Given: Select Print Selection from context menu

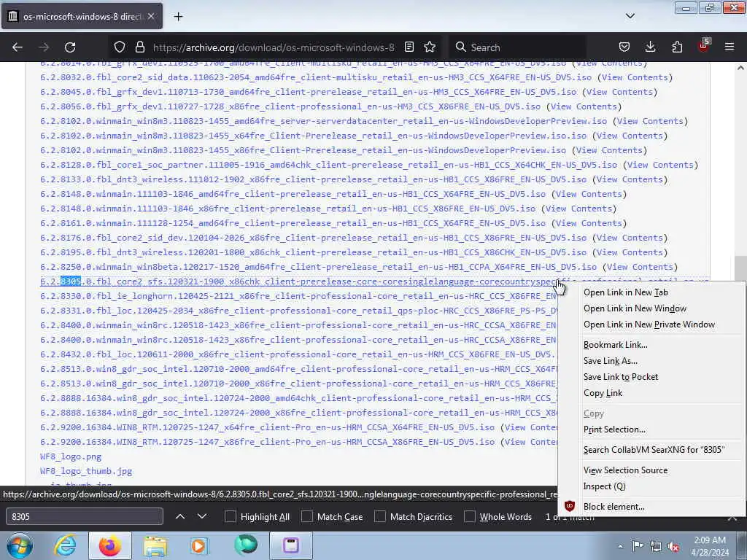Looking at the screenshot, I should (x=614, y=429).
